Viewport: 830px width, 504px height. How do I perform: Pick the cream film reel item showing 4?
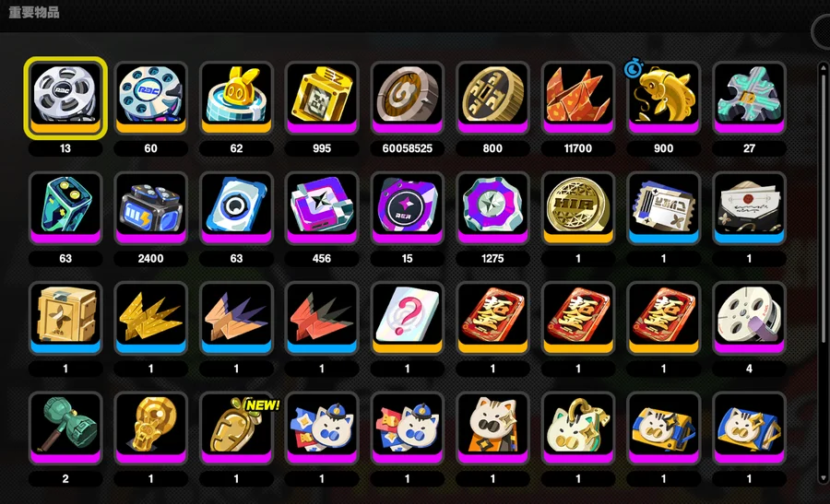pyautogui.click(x=749, y=318)
